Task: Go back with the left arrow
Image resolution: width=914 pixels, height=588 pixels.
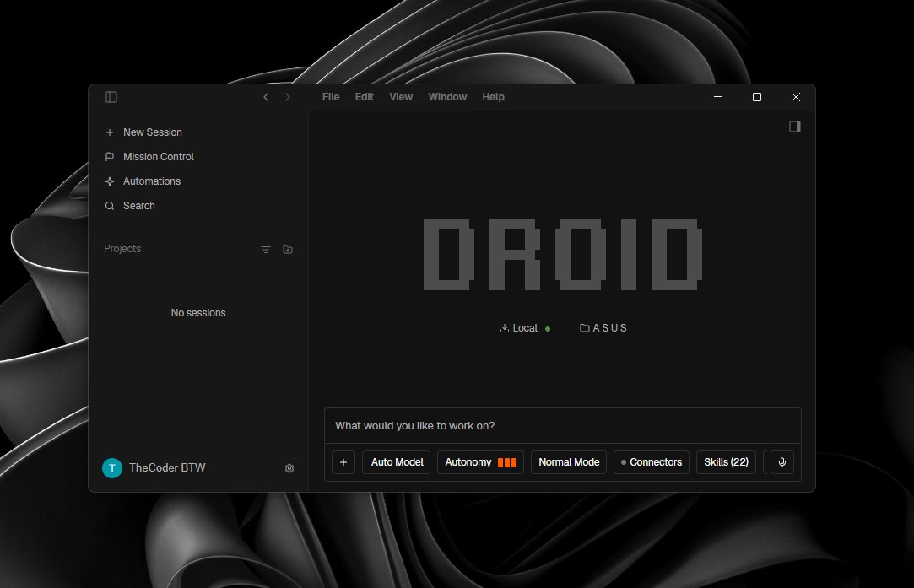Action: [266, 97]
